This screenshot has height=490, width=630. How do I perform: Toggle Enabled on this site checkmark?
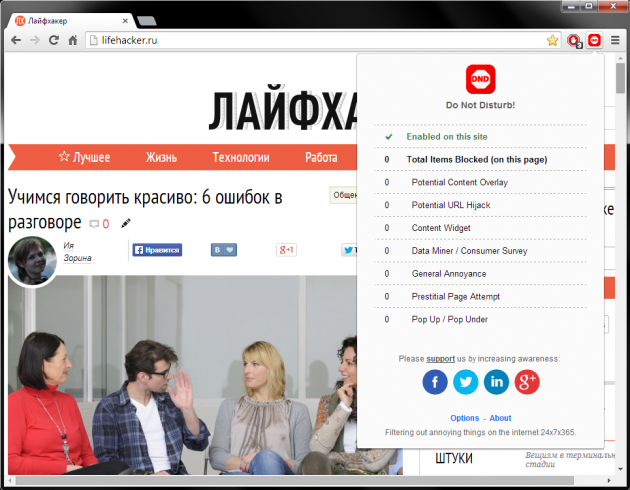pyautogui.click(x=389, y=137)
